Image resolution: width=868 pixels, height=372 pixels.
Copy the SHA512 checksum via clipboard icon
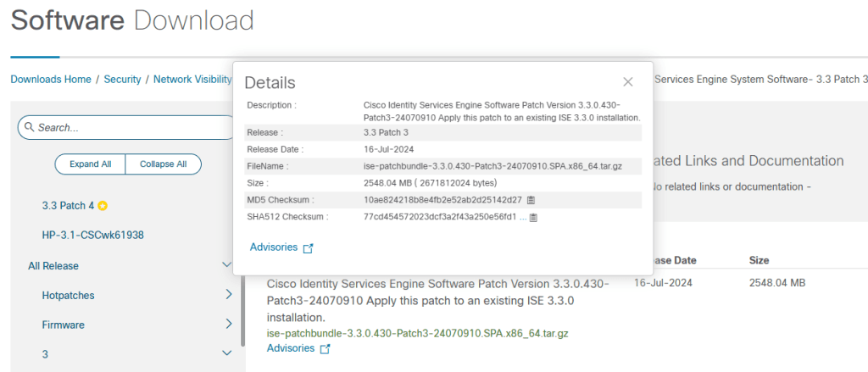coord(533,218)
